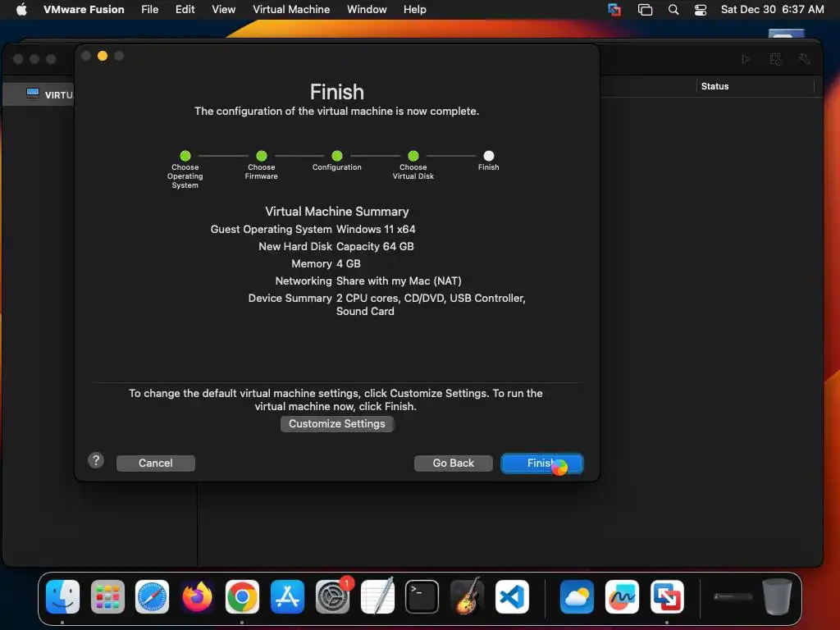Viewport: 840px width, 630px height.
Task: Click the Finish step dot
Action: 489,156
